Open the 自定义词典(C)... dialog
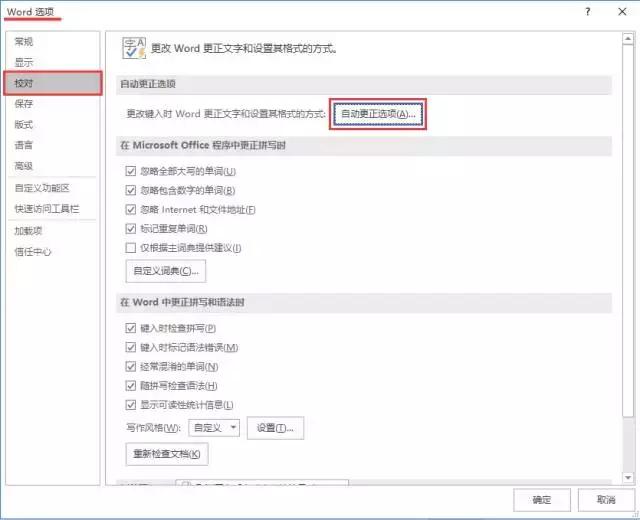The width and height of the screenshot is (640, 520). pyautogui.click(x=166, y=271)
